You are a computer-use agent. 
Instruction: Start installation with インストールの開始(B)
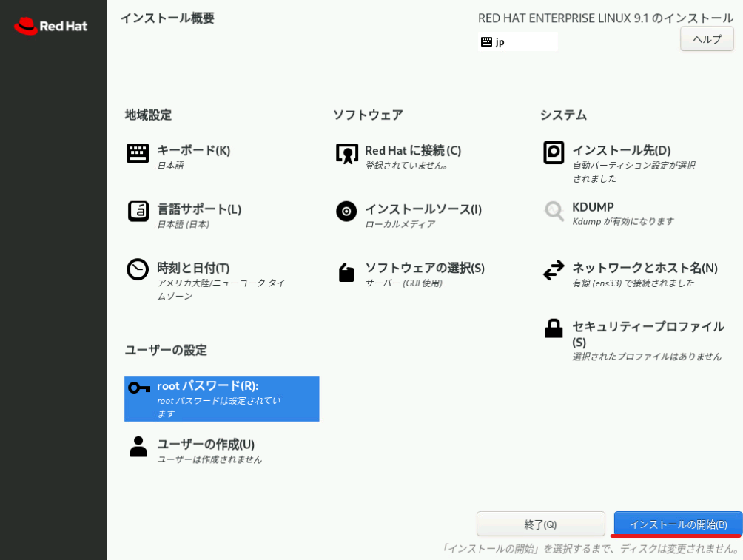coord(678,524)
